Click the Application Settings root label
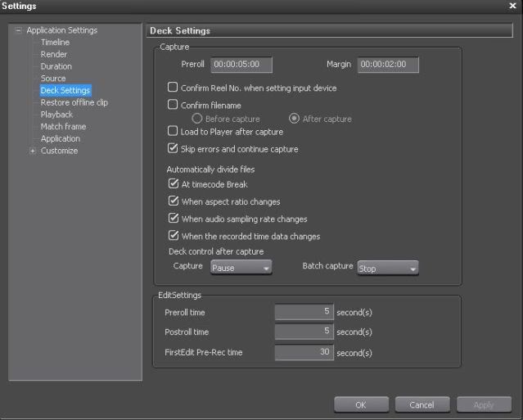This screenshot has height=420, width=523. click(x=62, y=30)
